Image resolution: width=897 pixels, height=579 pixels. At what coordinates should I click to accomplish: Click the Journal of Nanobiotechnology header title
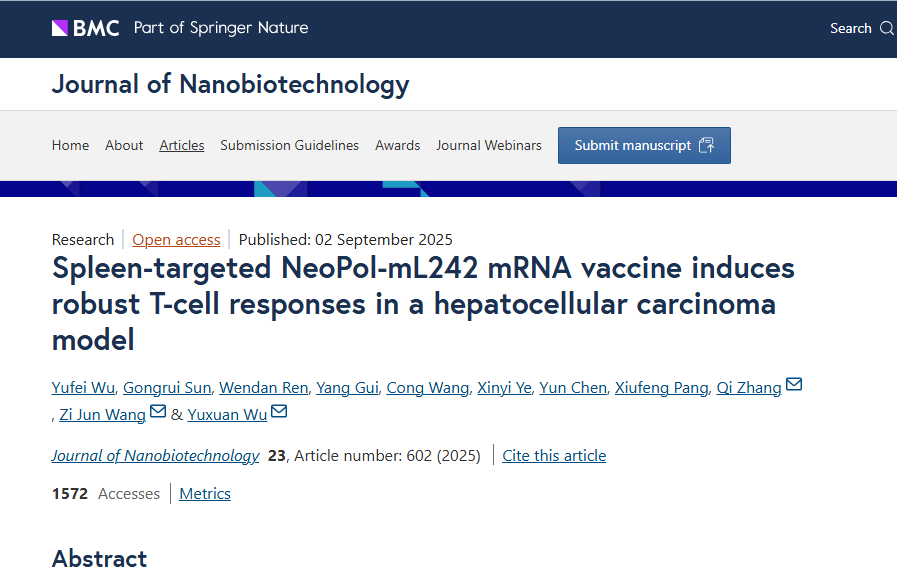point(230,84)
